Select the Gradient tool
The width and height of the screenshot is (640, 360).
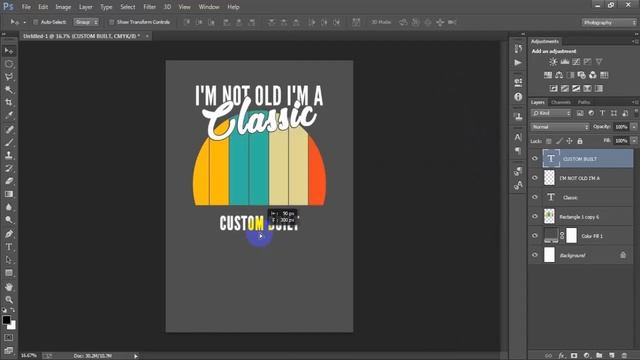(x=9, y=194)
